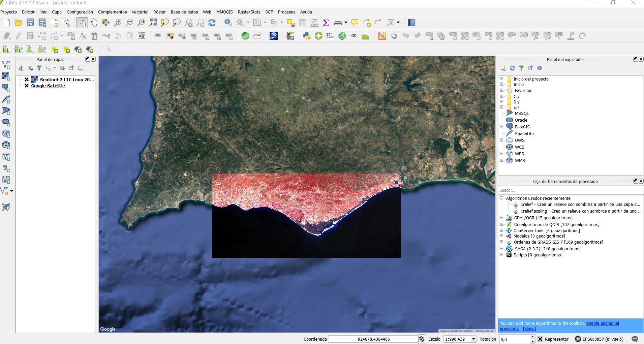Click the [close] link in toolbox hint
644x344 pixels.
point(529,329)
